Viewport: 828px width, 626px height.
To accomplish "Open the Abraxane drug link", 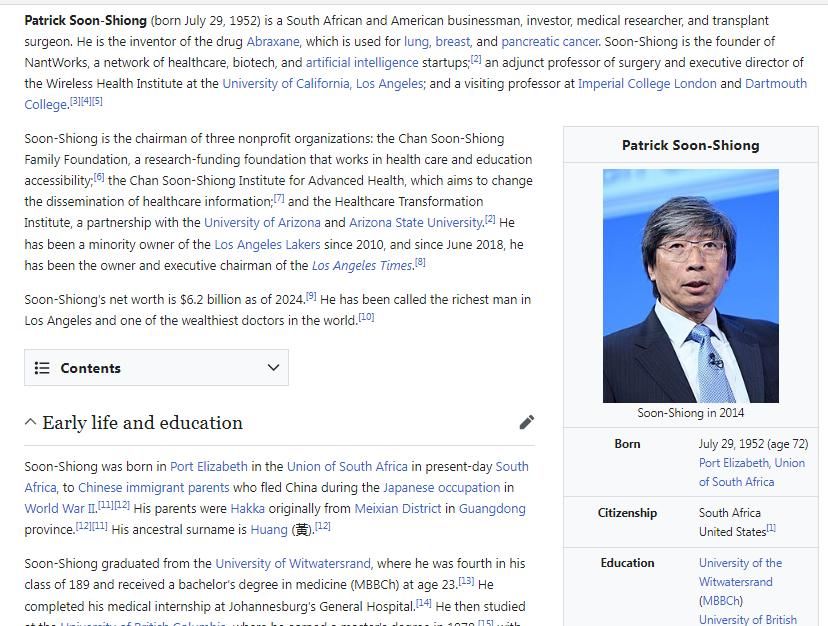I will click(273, 41).
